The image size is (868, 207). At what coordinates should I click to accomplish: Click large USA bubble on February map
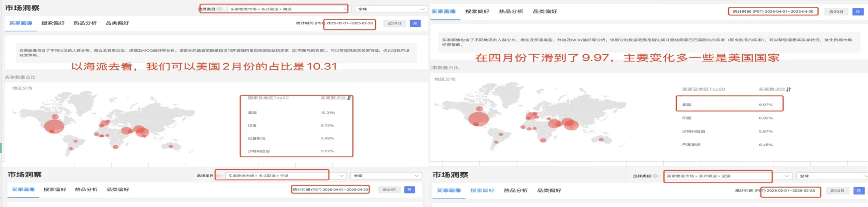coord(54,126)
